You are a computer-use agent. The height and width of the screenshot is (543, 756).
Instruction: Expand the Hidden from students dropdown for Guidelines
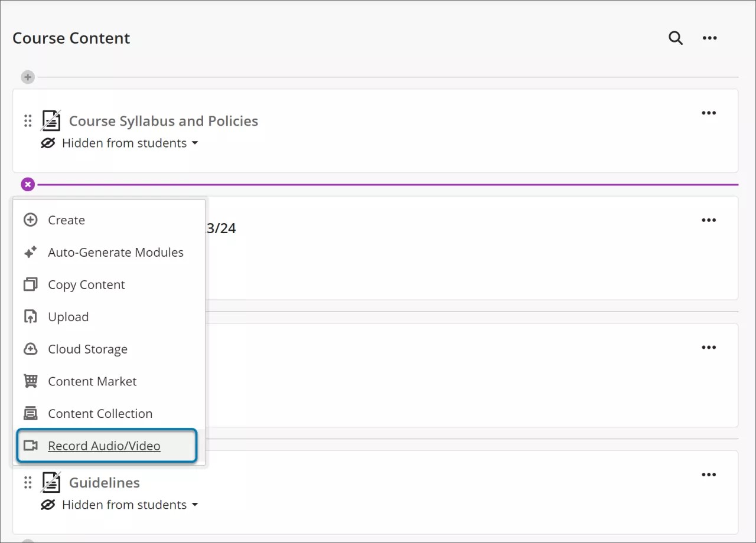195,505
